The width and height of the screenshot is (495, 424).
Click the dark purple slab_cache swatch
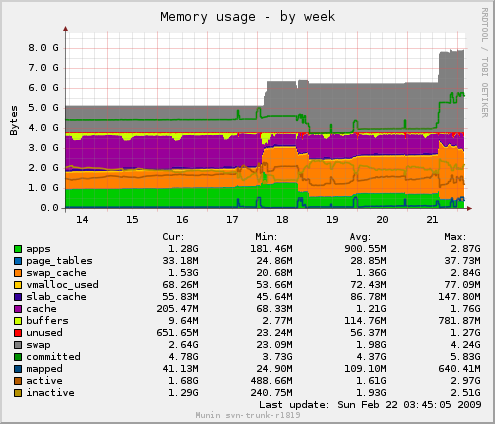[x=18, y=297]
